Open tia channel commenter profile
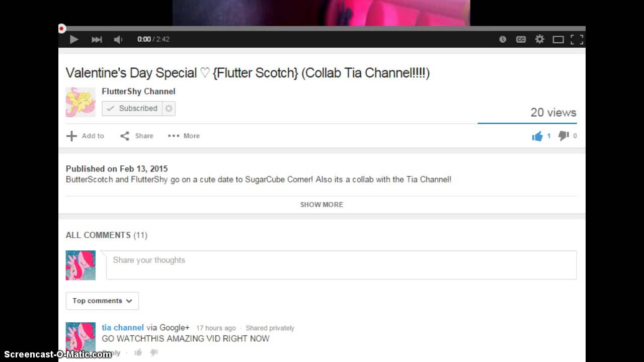The image size is (644, 362). (123, 327)
